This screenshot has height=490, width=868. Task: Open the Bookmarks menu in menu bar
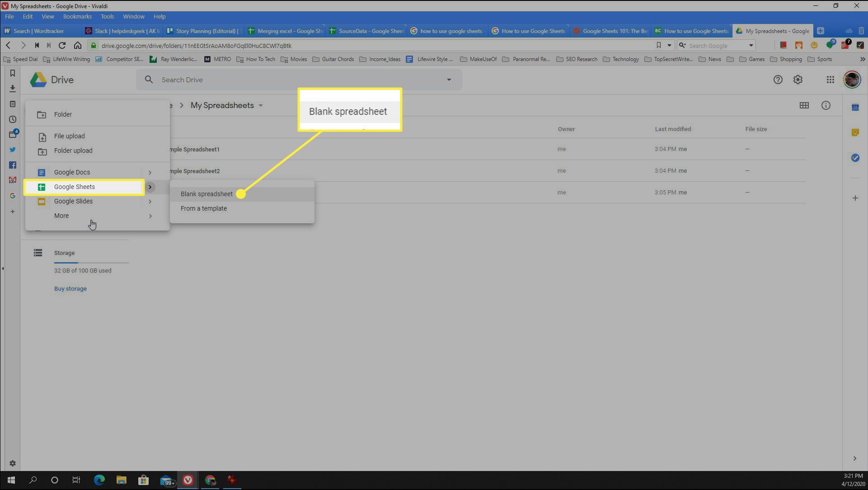pos(77,16)
